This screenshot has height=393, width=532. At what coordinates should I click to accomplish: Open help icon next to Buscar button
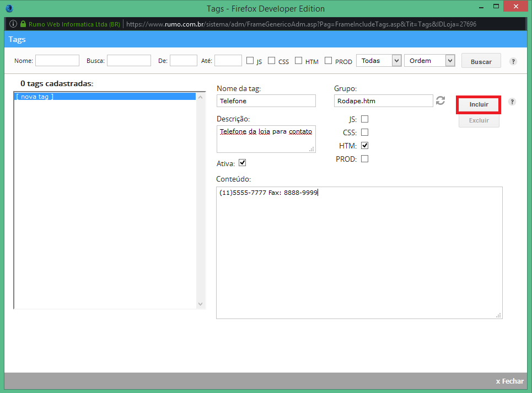(513, 61)
